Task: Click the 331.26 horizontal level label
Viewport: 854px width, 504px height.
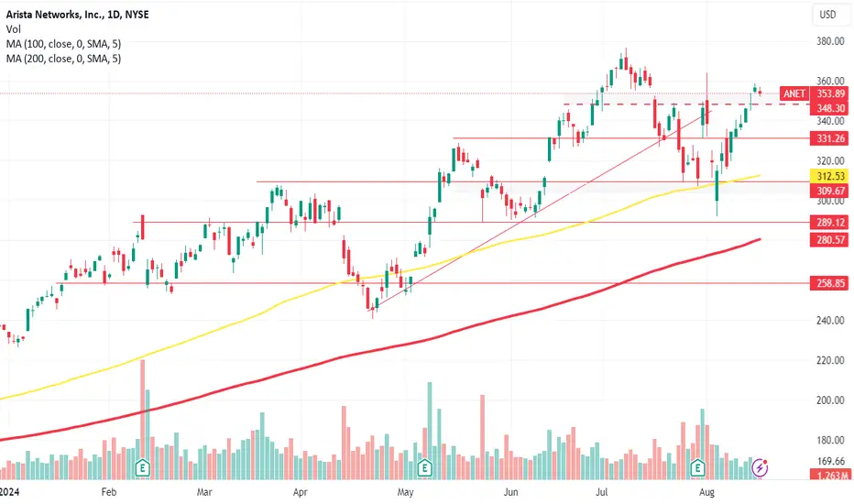Action: (x=830, y=138)
